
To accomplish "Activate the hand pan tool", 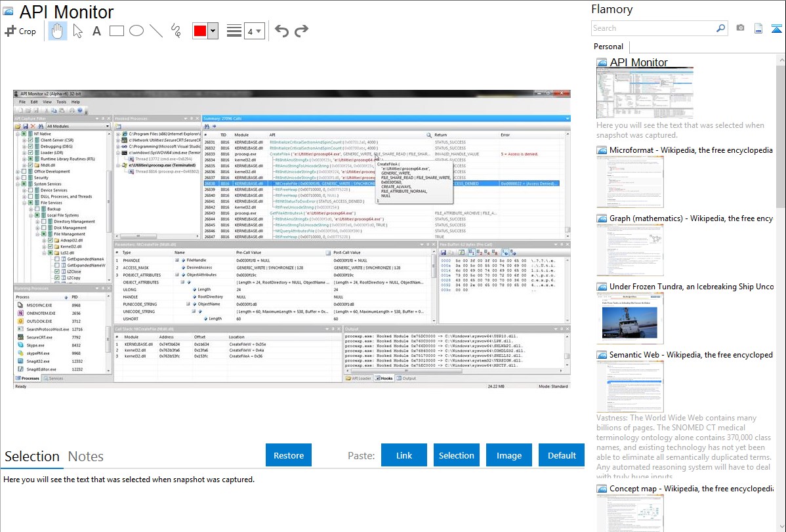I will click(x=57, y=31).
